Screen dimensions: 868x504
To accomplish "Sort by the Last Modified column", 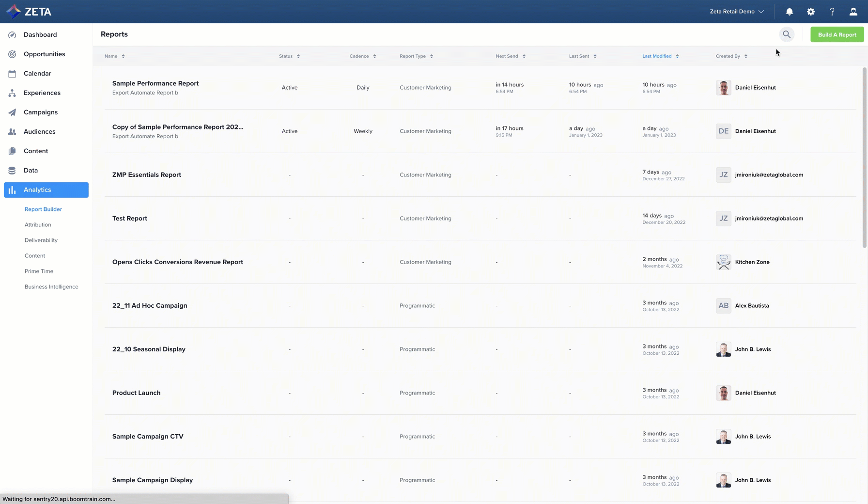I will point(660,56).
